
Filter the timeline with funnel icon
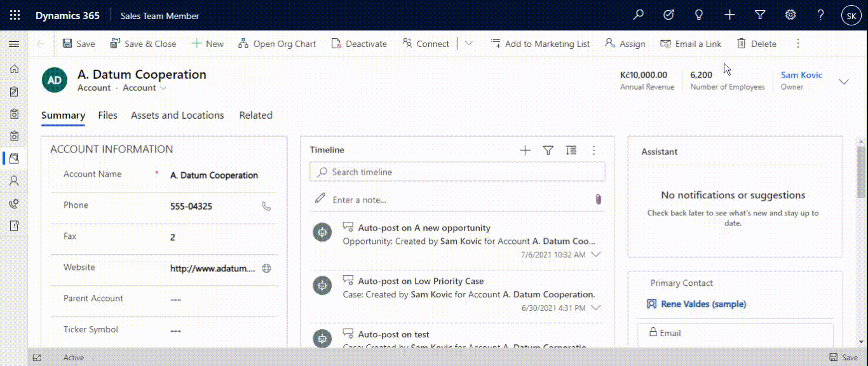[x=548, y=151]
